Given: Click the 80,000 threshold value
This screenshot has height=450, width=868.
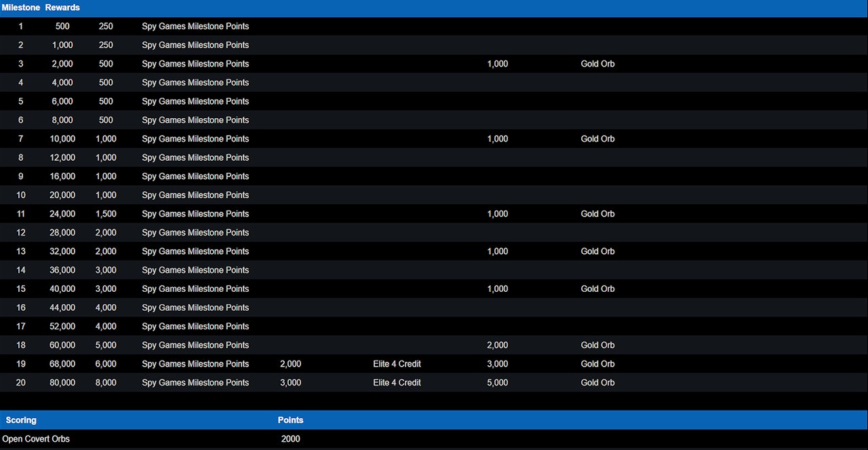Looking at the screenshot, I should tap(62, 383).
